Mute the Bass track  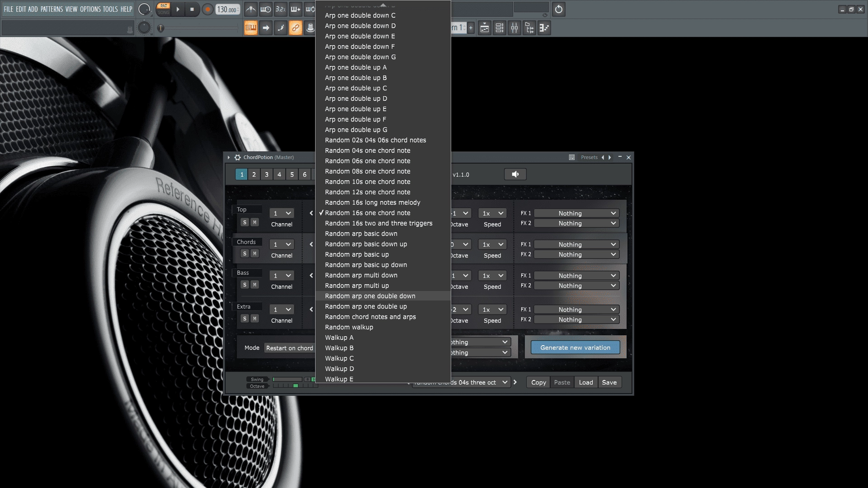[255, 285]
